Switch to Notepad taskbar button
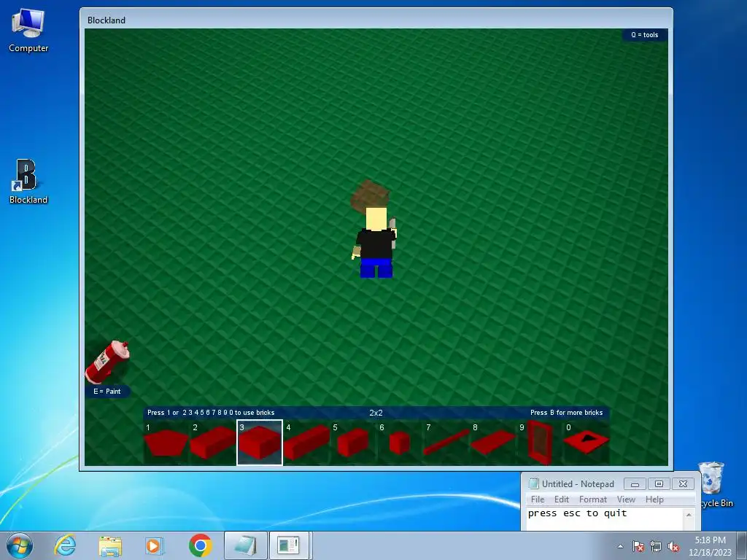The height and width of the screenshot is (560, 747). tap(245, 545)
